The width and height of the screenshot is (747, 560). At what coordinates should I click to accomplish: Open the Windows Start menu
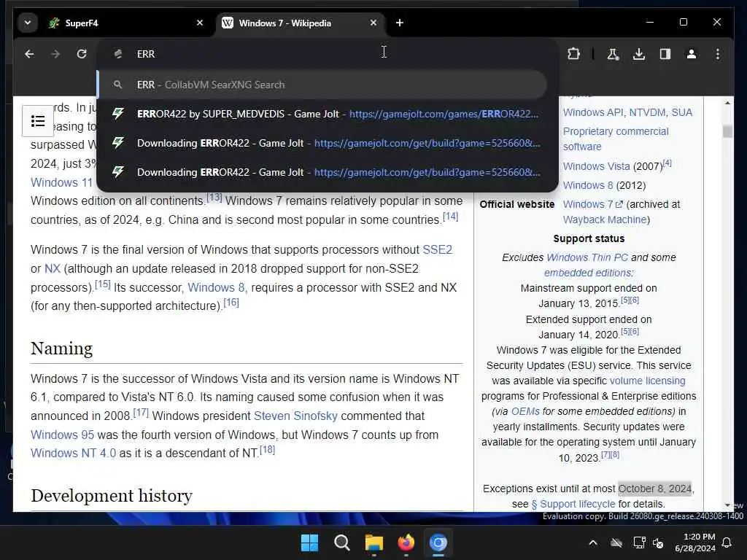[309, 542]
